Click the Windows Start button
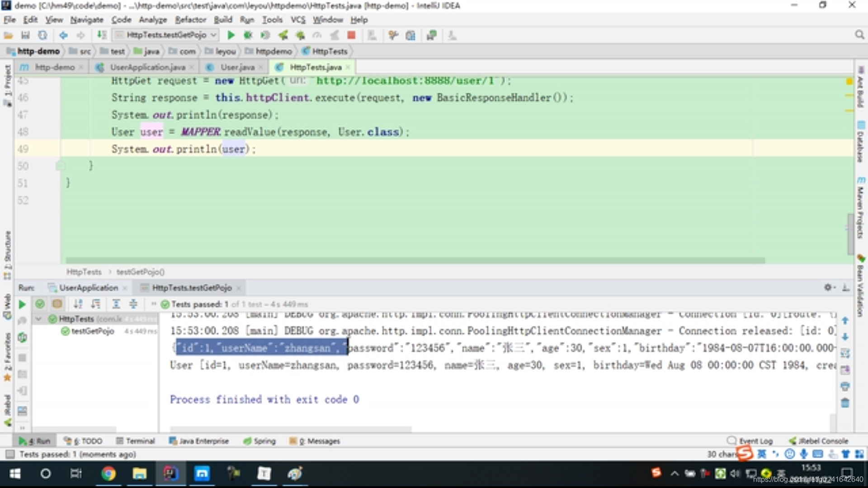This screenshot has height=488, width=868. pyautogui.click(x=15, y=474)
